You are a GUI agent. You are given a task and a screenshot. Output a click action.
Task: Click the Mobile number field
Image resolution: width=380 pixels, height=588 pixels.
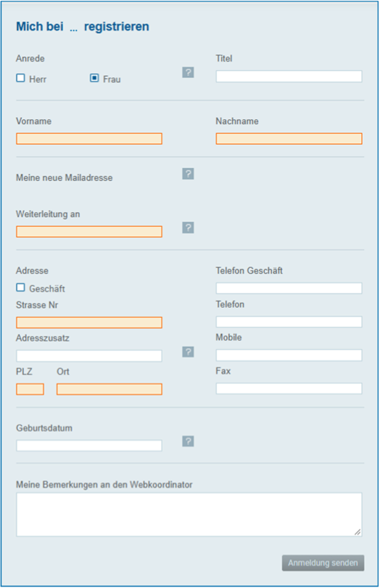[289, 355]
